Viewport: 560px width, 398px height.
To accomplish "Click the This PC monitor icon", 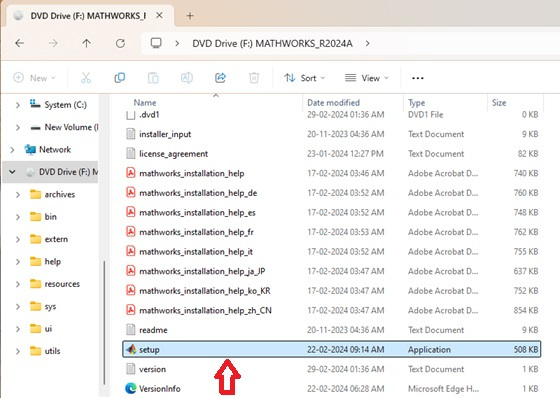I will tap(156, 43).
